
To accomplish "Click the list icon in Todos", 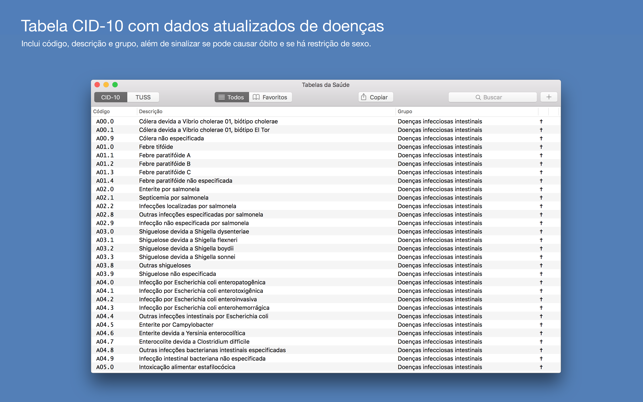I will [x=221, y=97].
